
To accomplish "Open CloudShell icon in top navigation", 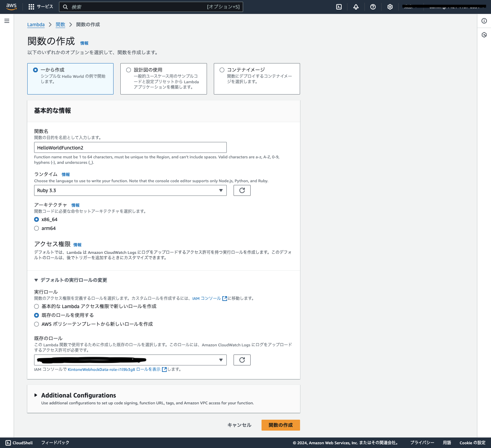I will coord(339,7).
